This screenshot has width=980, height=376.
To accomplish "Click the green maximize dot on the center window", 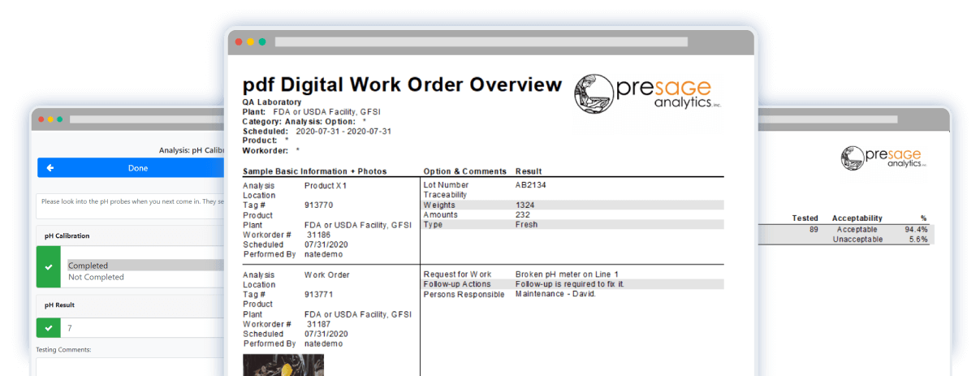I will [x=262, y=41].
